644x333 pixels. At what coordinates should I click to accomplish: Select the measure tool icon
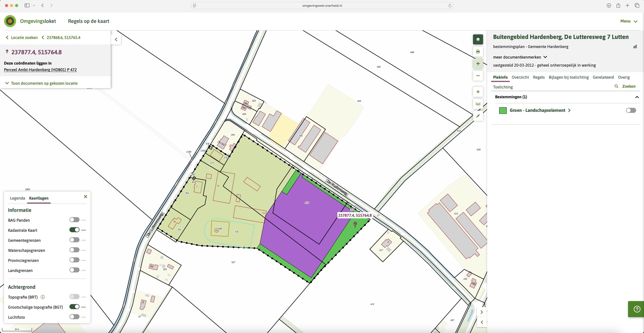(x=478, y=104)
